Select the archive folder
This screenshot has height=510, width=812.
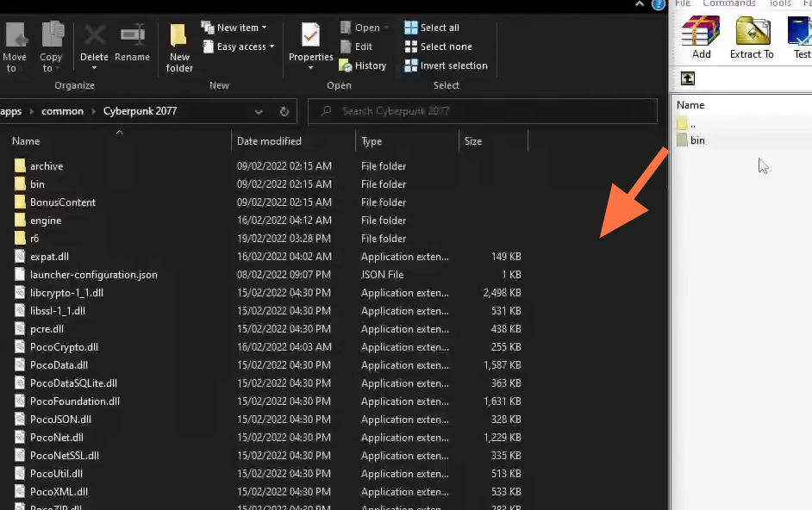click(x=46, y=166)
